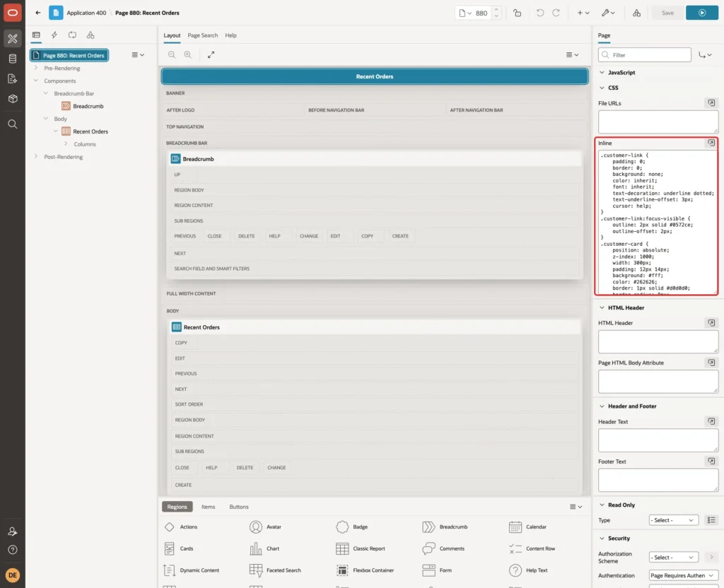
Task: Collapse the Security property group
Action: (602, 538)
